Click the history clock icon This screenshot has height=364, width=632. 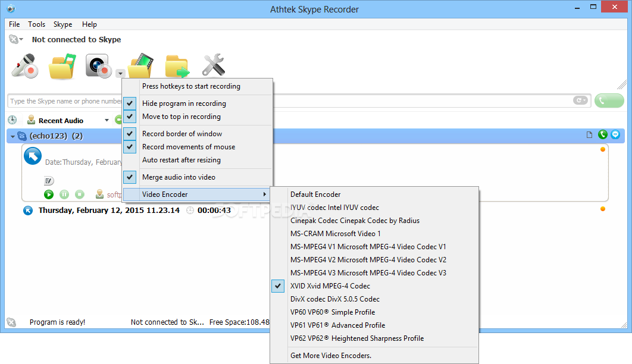12,120
